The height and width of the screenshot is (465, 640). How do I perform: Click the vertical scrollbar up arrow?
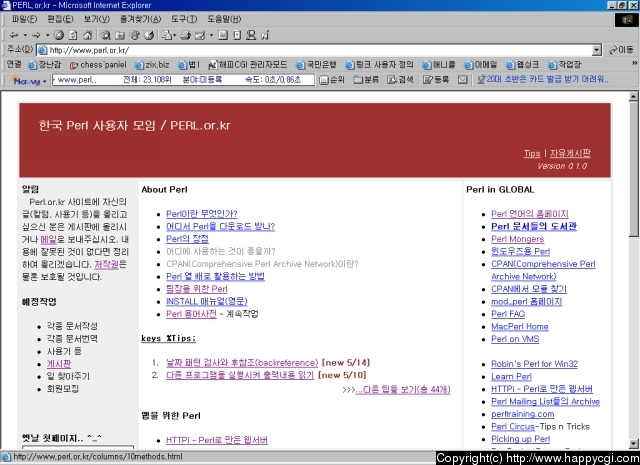633,96
